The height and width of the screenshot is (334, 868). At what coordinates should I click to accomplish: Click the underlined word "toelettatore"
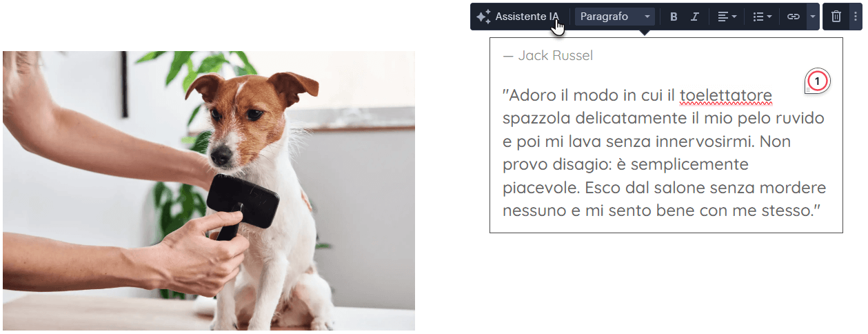(x=726, y=95)
